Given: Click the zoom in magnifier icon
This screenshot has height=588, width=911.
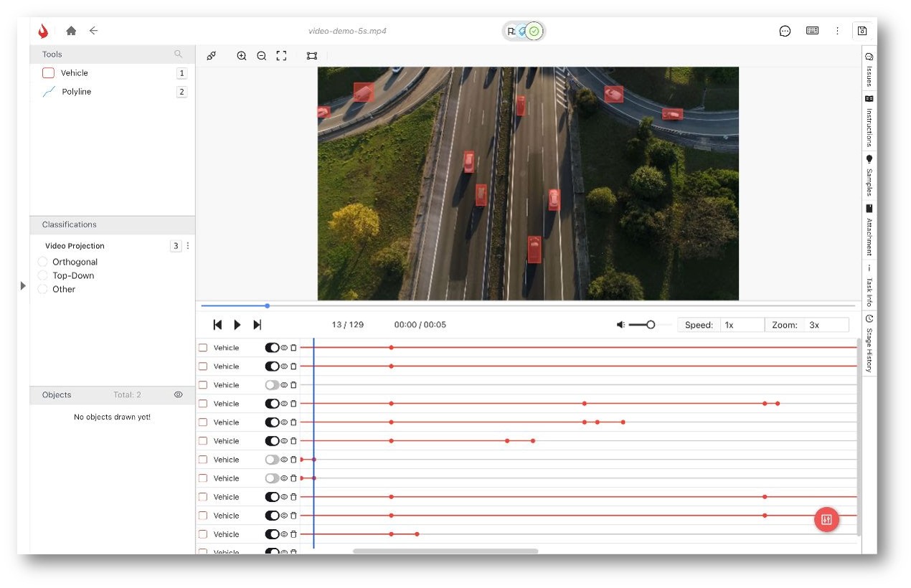Looking at the screenshot, I should pos(242,56).
